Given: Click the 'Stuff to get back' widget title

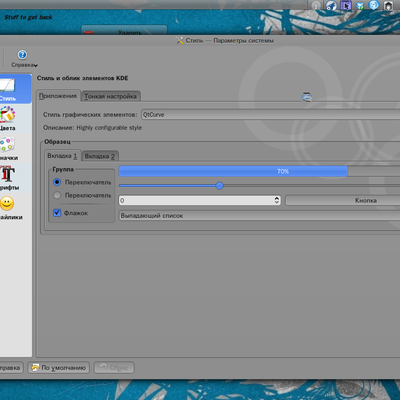Looking at the screenshot, I should pyautogui.click(x=28, y=17).
